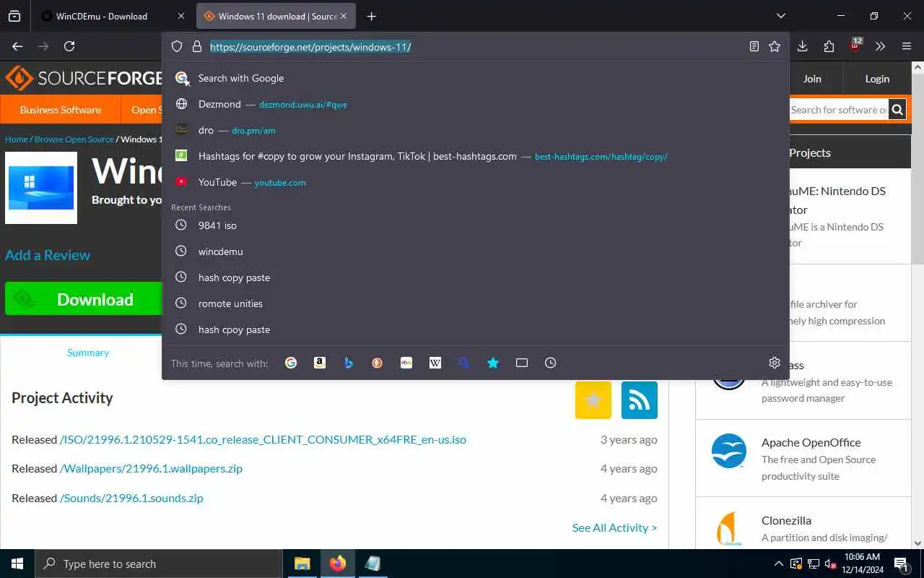924x578 pixels.
Task: Pick recent search 'hash copy paste'
Action: click(x=475, y=277)
